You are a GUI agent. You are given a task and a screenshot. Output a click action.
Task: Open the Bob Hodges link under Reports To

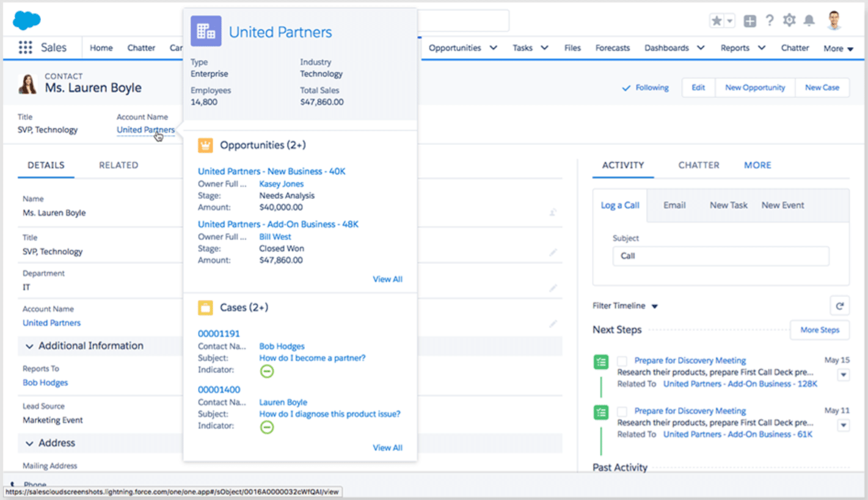click(x=45, y=382)
